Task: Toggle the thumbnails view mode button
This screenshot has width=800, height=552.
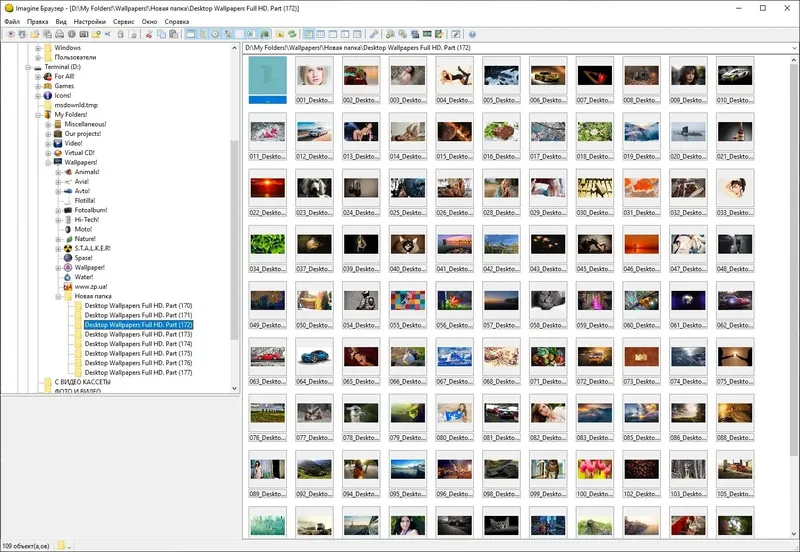Action: tap(308, 34)
